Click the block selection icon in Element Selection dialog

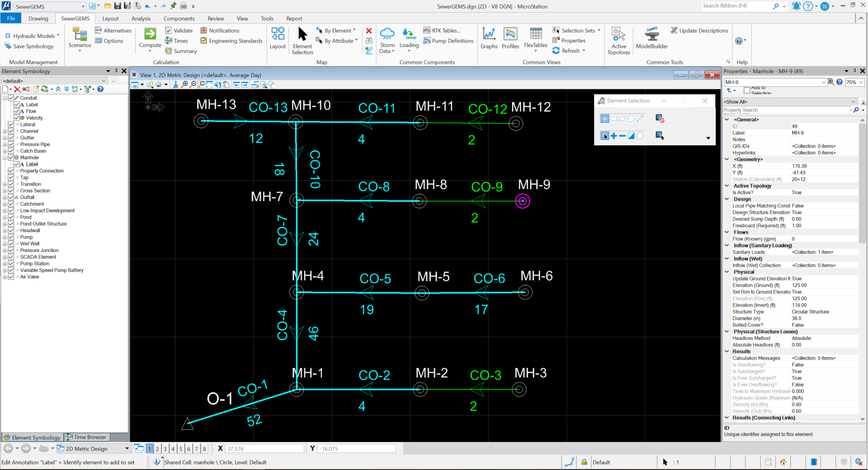614,119
